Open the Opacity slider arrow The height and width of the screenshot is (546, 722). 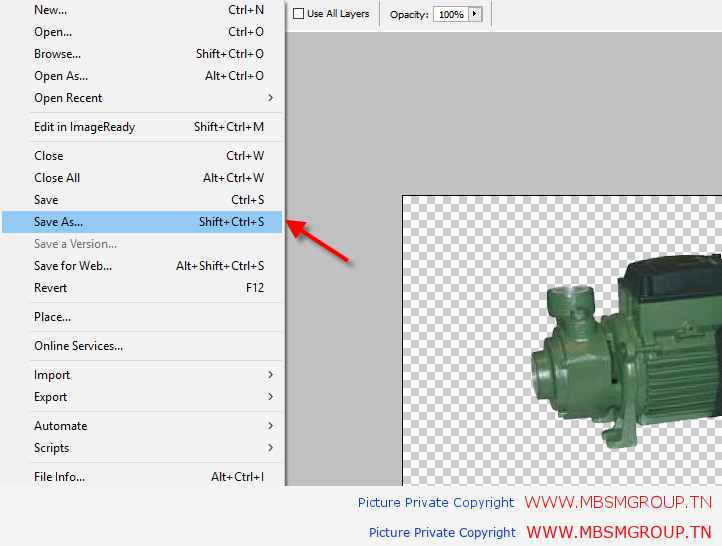pos(475,14)
